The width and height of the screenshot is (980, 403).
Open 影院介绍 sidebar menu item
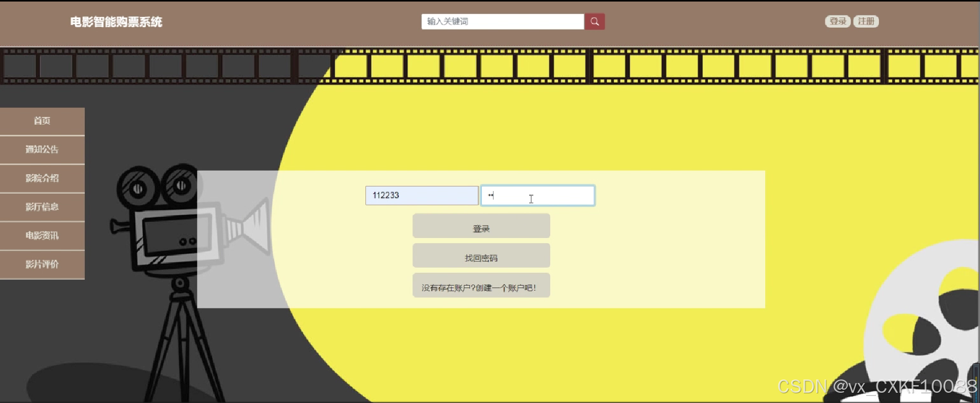(x=42, y=178)
